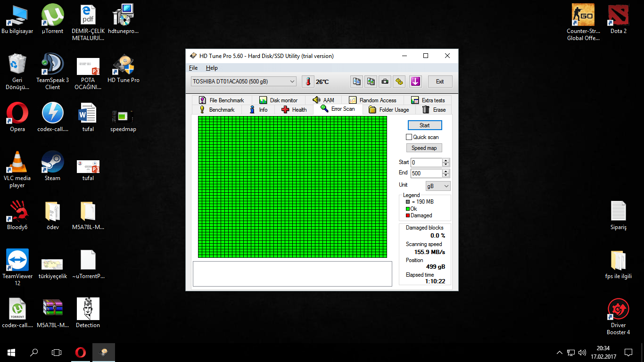Open the File menu
Viewport: 644px width, 362px height.
(x=193, y=68)
